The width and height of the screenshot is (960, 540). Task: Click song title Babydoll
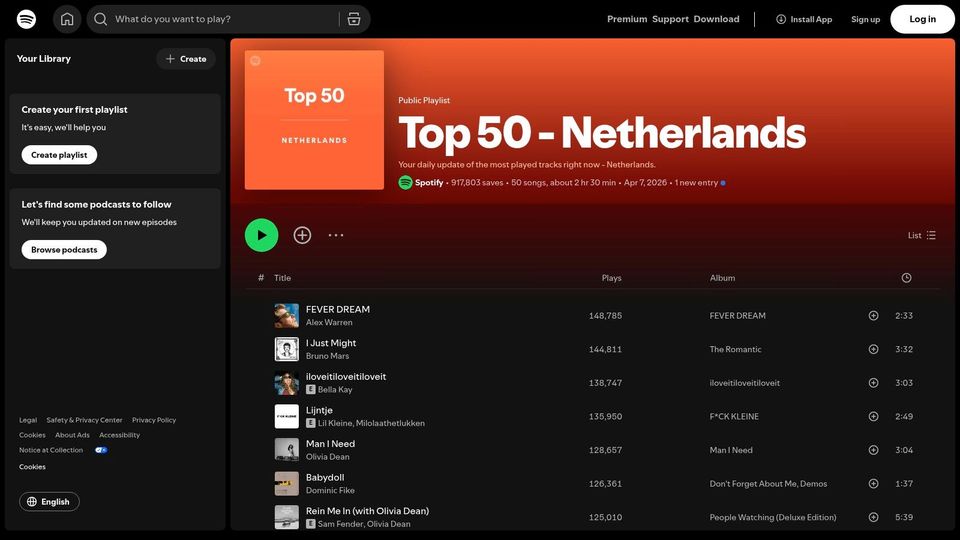(324, 478)
